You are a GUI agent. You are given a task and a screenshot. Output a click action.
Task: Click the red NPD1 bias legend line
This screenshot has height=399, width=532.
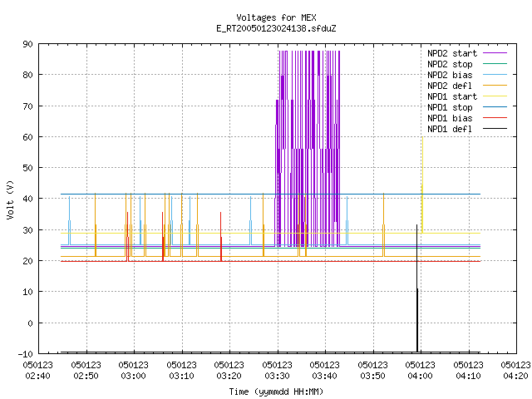click(495, 118)
